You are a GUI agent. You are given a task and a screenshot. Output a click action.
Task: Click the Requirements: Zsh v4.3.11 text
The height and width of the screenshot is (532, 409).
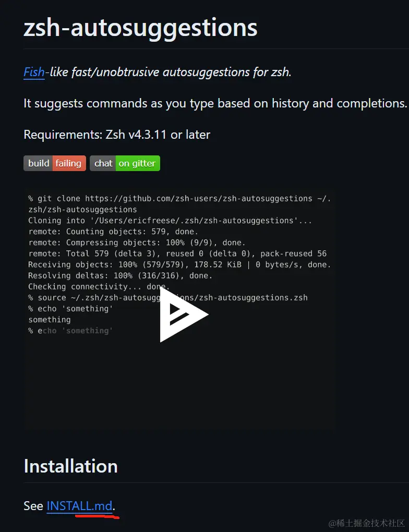coord(117,135)
